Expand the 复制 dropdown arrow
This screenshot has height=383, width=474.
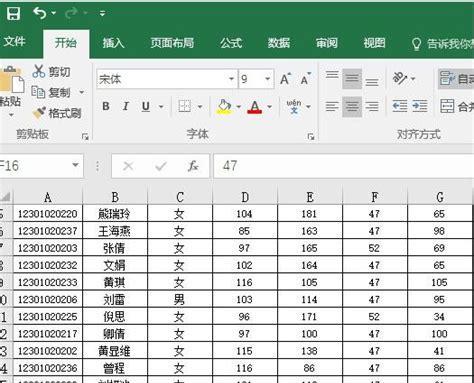pyautogui.click(x=82, y=92)
